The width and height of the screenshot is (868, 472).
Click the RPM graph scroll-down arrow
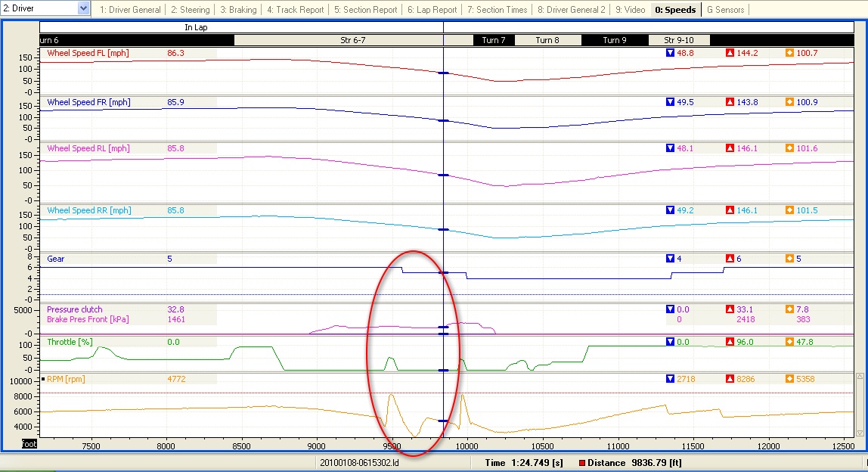[860, 433]
